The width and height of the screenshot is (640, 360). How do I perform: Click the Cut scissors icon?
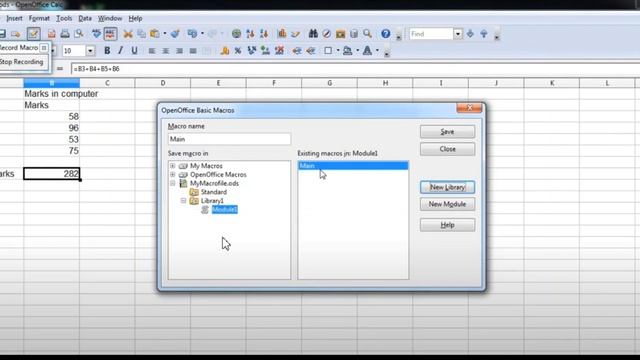coord(128,34)
